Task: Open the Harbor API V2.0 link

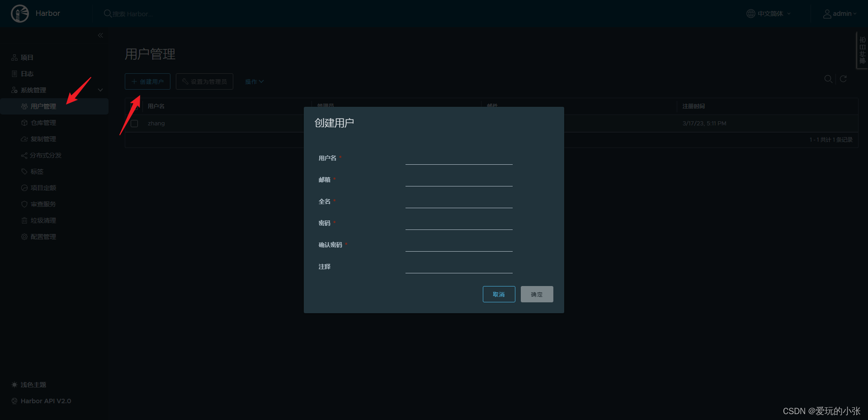Action: [41, 401]
